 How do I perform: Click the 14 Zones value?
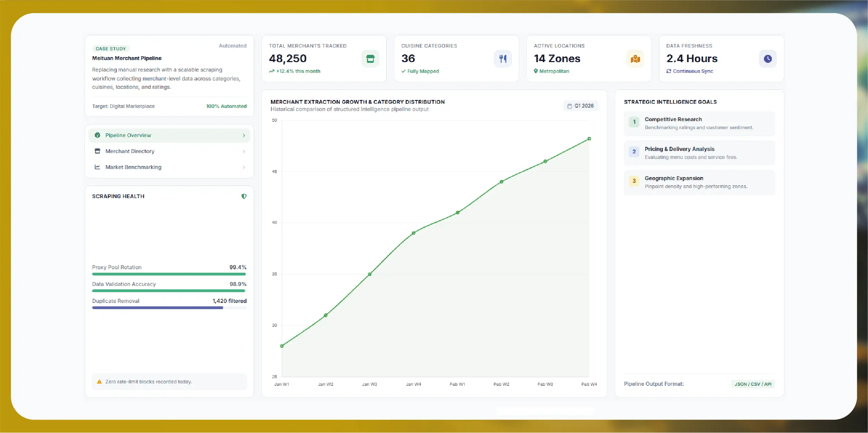[557, 59]
